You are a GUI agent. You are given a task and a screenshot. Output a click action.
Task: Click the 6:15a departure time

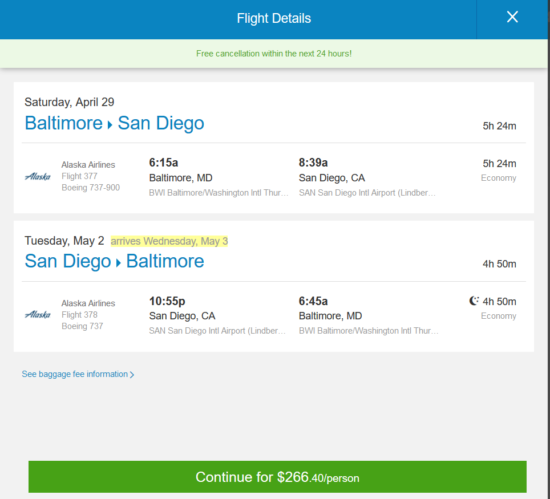click(x=163, y=163)
